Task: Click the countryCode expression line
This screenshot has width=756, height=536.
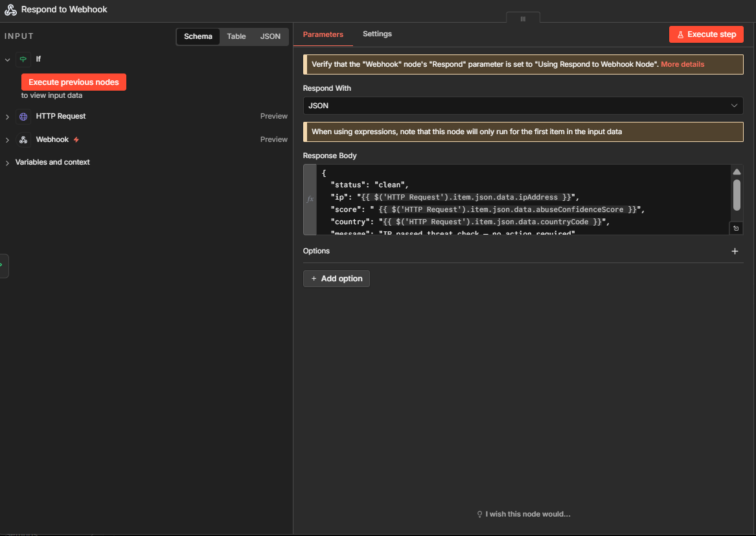Action: tap(470, 222)
